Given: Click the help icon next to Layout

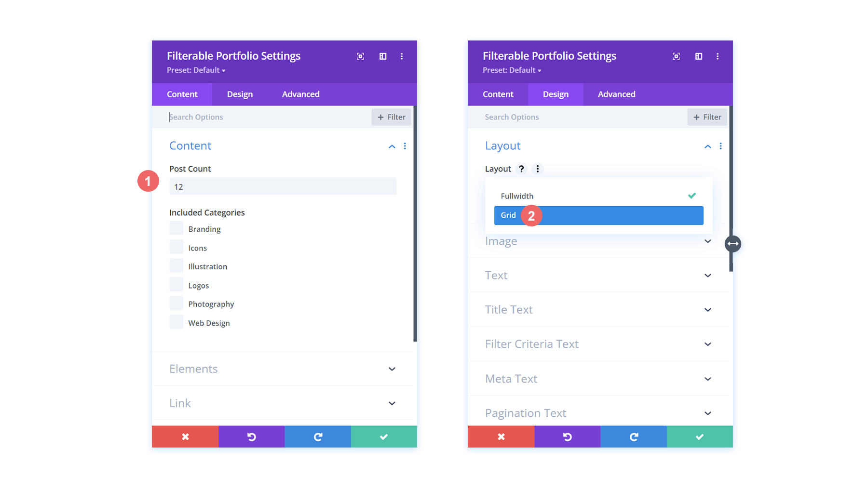Looking at the screenshot, I should pos(521,169).
